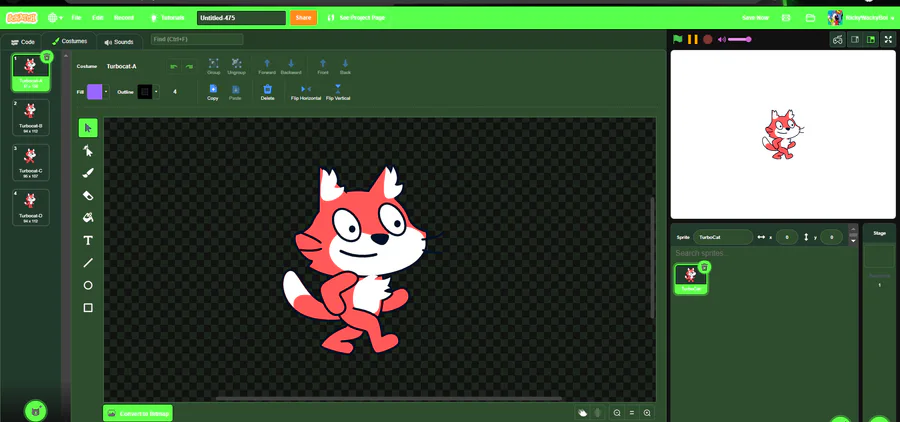Image resolution: width=900 pixels, height=422 pixels.
Task: Bring selection to Front
Action: click(x=323, y=67)
